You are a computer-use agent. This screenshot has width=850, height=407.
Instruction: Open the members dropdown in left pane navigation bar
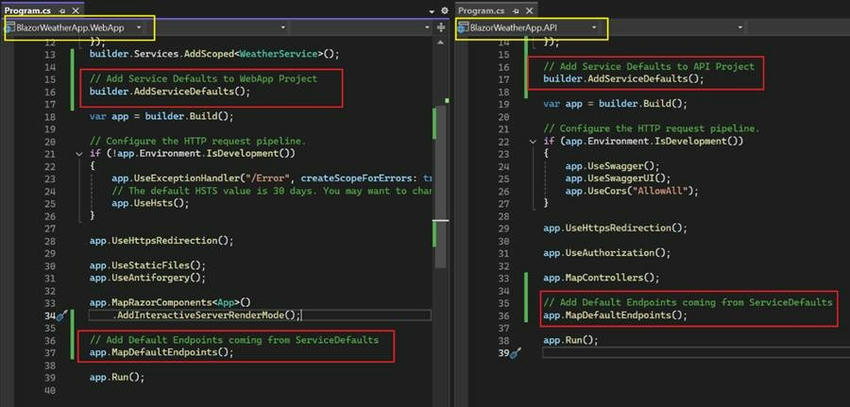[360, 27]
